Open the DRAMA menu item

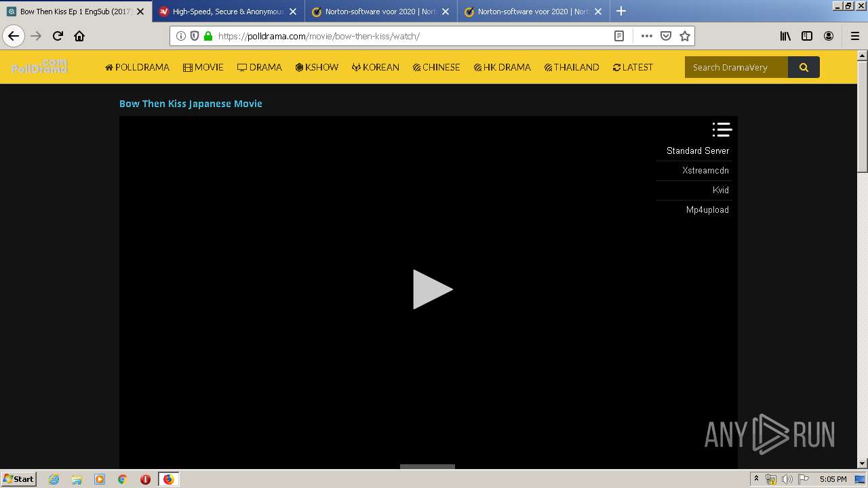pos(260,67)
